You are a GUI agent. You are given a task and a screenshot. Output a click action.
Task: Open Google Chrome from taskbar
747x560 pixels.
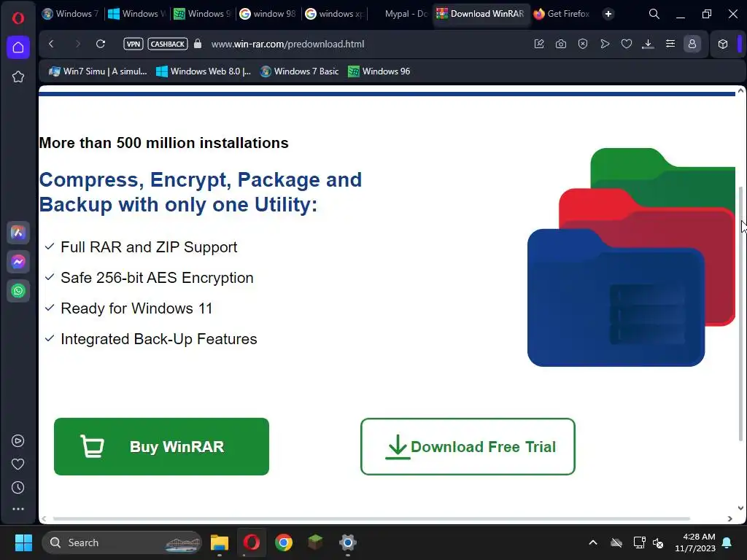tap(284, 542)
